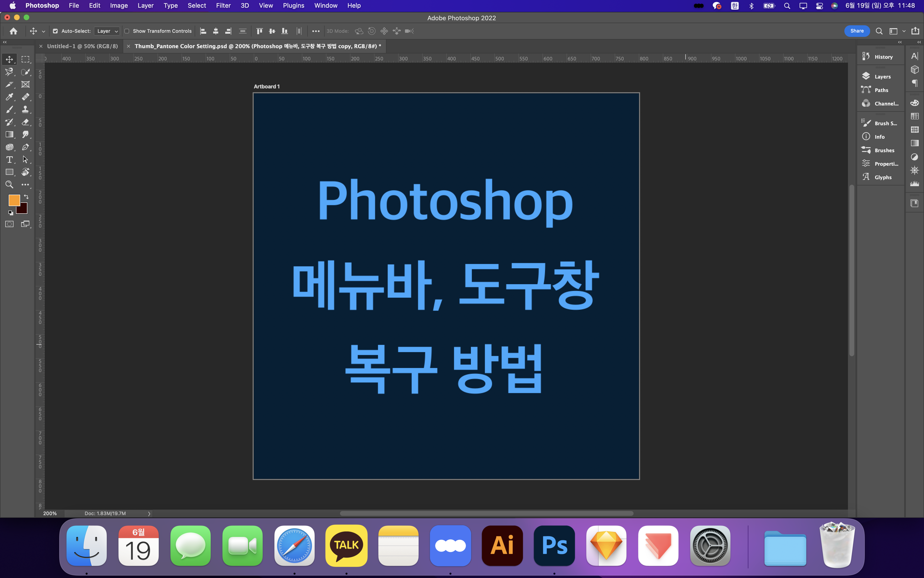Open the Character panel icon
Image resolution: width=924 pixels, height=578 pixels.
coord(914,56)
